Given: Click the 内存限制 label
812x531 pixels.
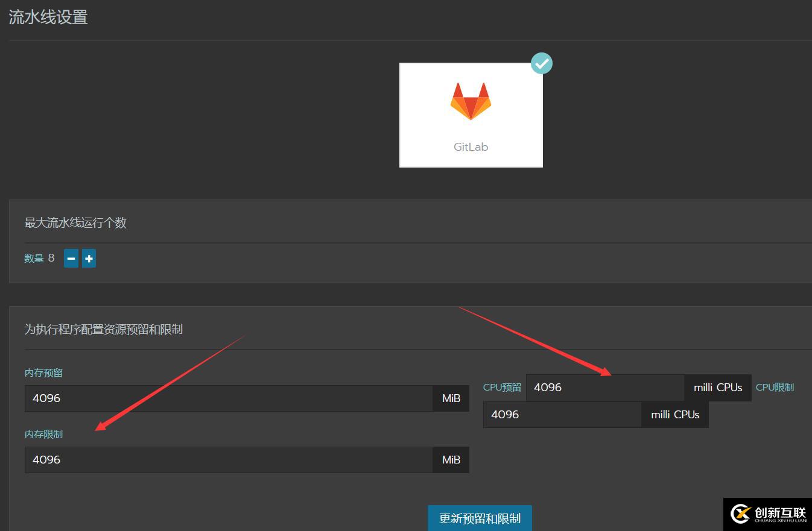Looking at the screenshot, I should click(43, 435).
